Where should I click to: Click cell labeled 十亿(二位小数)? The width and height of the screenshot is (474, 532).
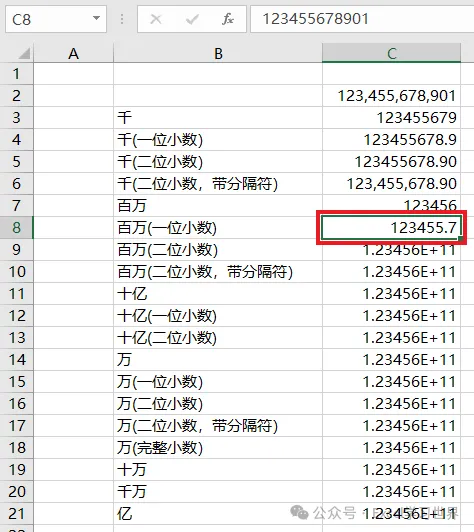tap(218, 338)
